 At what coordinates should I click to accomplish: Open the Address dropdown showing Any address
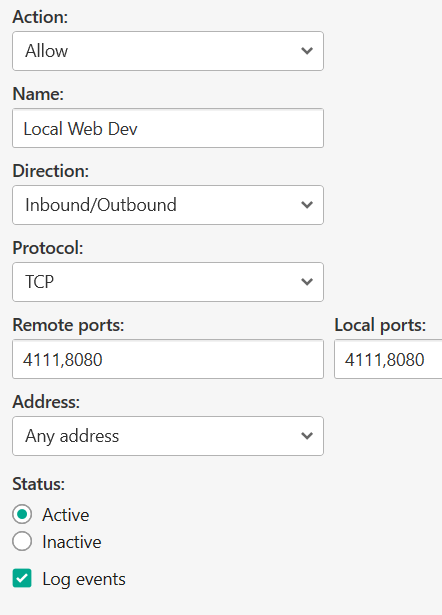(x=168, y=436)
